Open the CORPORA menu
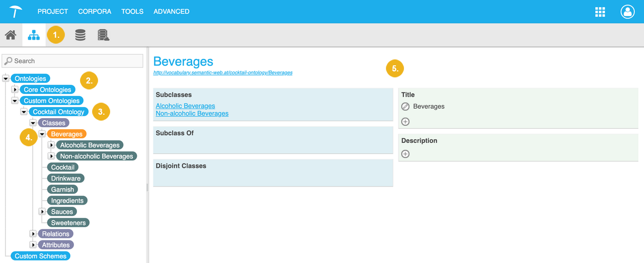This screenshot has width=644, height=263. tap(95, 12)
